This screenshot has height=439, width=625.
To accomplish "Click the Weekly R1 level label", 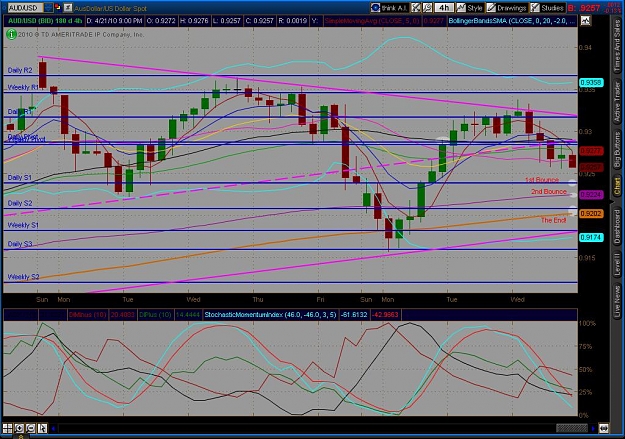I will (x=23, y=87).
